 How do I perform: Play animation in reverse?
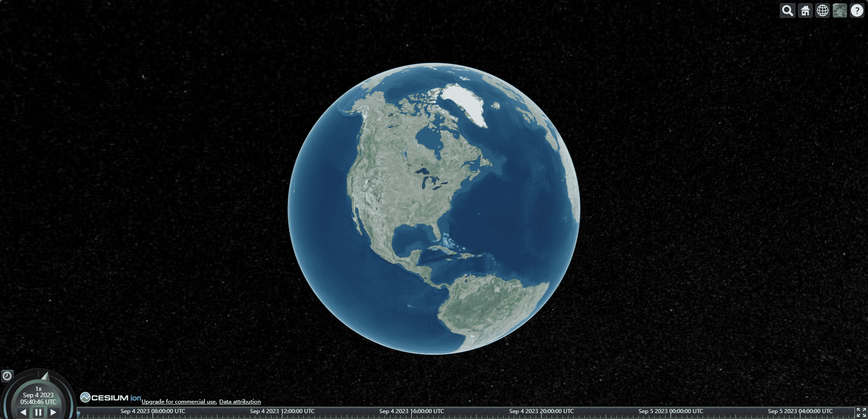coord(23,412)
